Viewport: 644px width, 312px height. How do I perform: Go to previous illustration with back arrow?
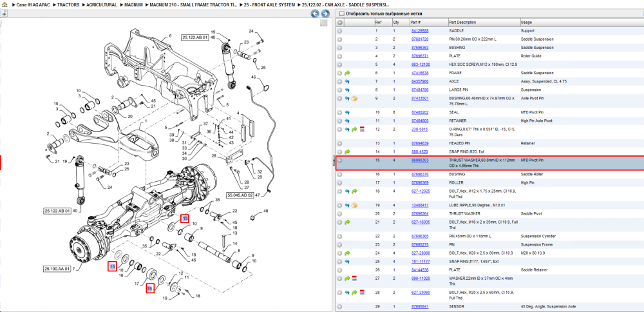315,14
